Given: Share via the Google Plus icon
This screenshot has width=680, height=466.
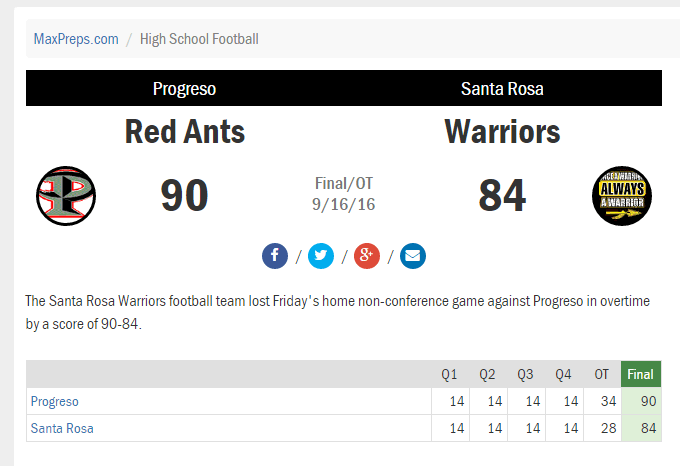Looking at the screenshot, I should click(366, 256).
